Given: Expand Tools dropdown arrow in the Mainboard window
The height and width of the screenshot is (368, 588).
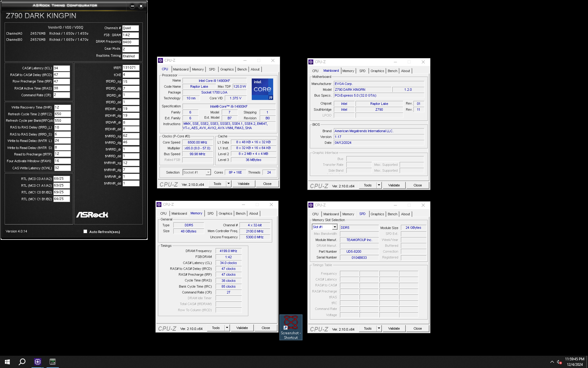Looking at the screenshot, I should [x=379, y=185].
